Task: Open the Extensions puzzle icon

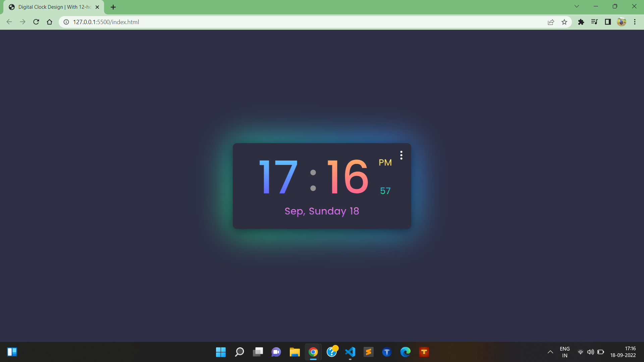Action: (581, 22)
